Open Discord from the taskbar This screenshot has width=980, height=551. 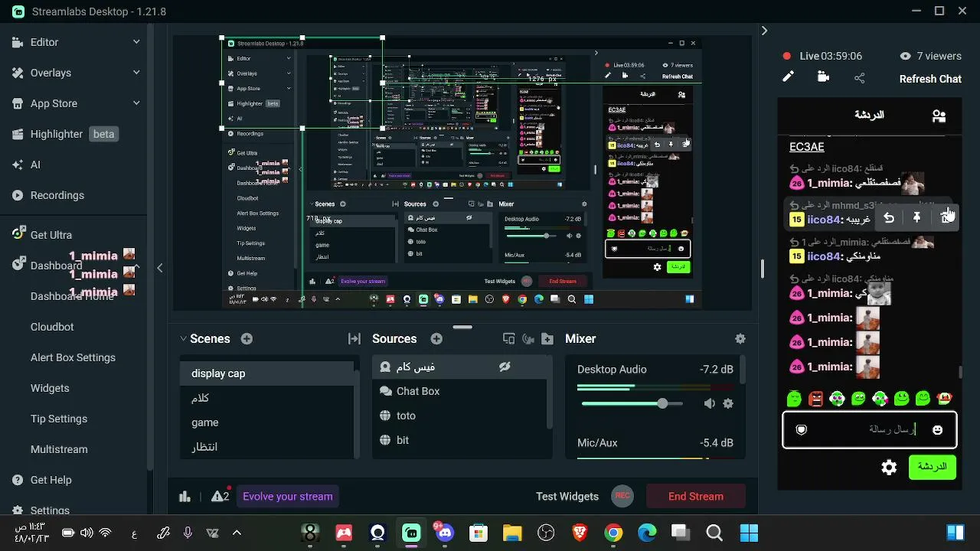point(444,533)
